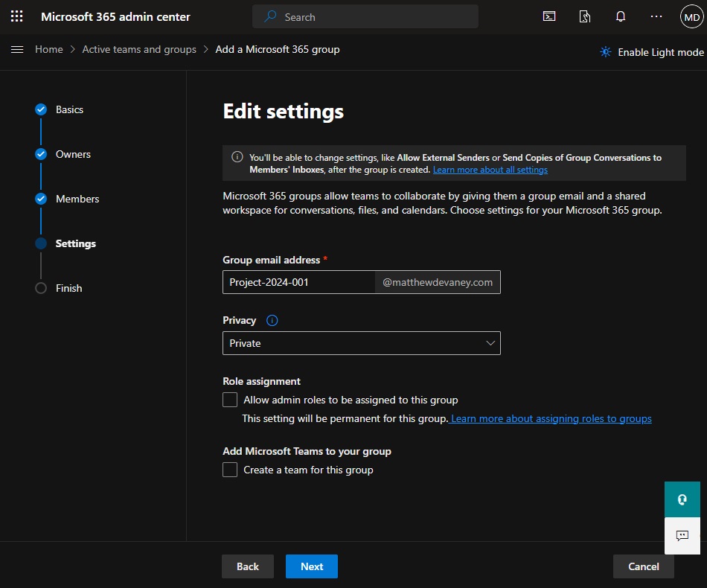This screenshot has width=707, height=588.
Task: Check Create a team for this group
Action: click(230, 470)
